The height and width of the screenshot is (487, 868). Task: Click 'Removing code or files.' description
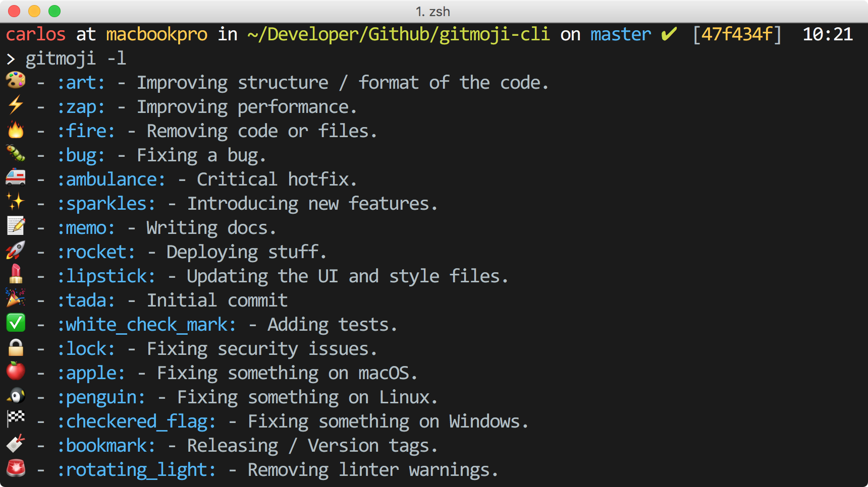pos(262,131)
